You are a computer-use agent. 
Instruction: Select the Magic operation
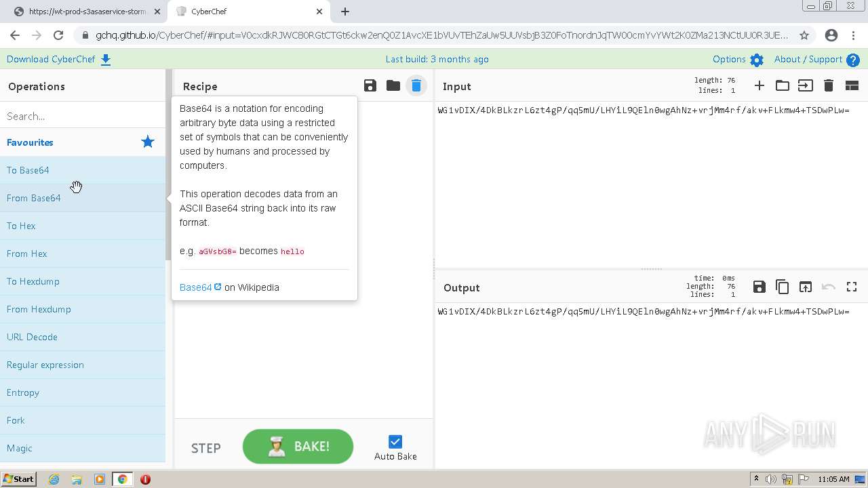pos(83,448)
